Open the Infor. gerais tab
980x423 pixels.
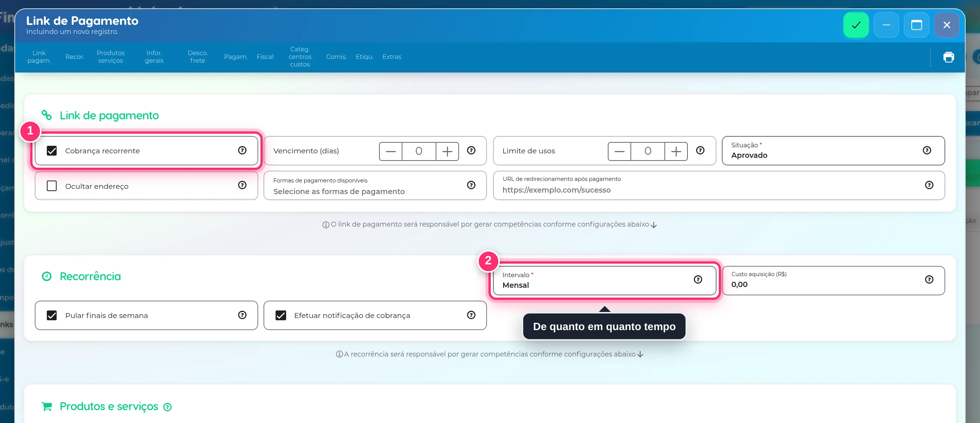click(154, 57)
